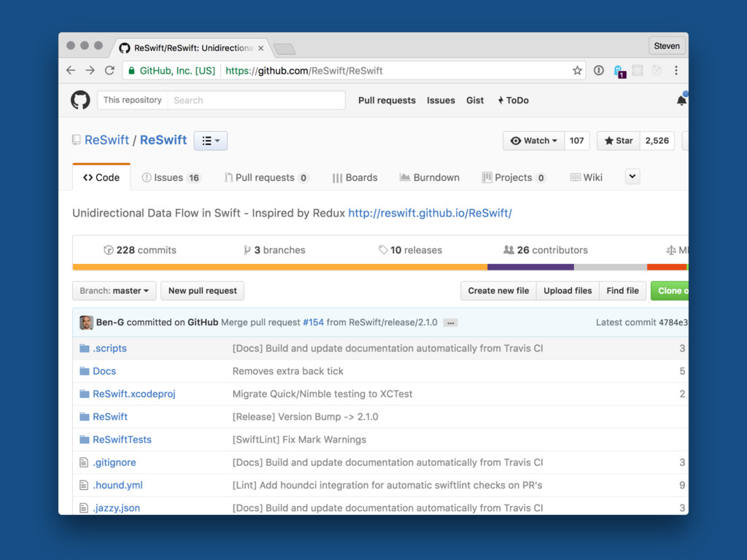Screen dimensions: 747x560
Task: Click the .hound.yml file icon
Action: (84, 485)
